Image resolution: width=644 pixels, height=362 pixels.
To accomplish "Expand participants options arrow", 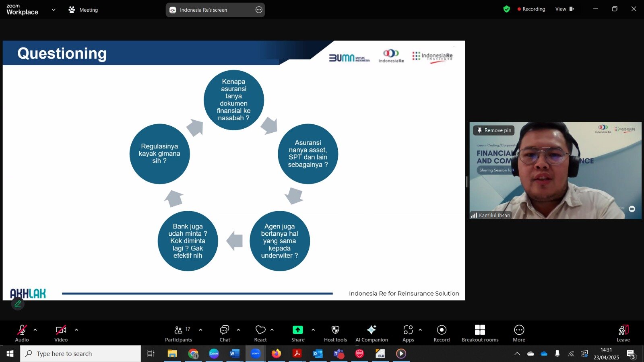I will pos(200,330).
